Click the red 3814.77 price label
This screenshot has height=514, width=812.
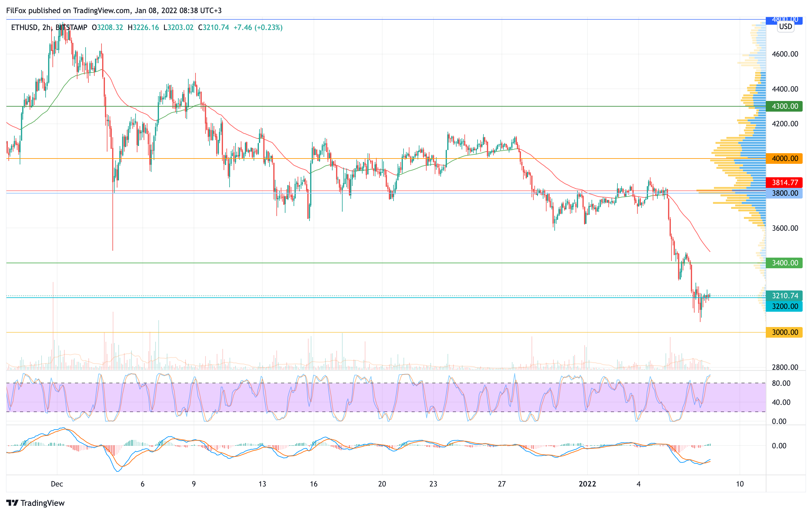[784, 183]
